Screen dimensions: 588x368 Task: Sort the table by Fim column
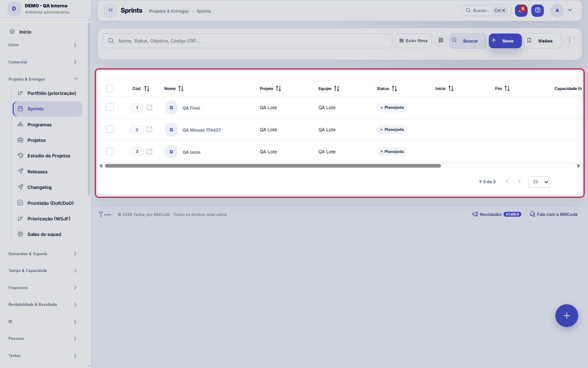pos(507,88)
